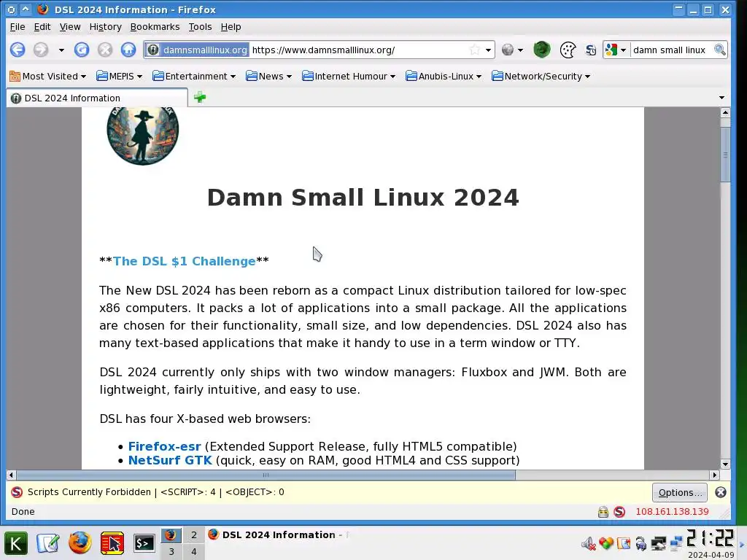Reload the page with the Reload icon
Viewport: 747px width, 560px height.
[82, 50]
